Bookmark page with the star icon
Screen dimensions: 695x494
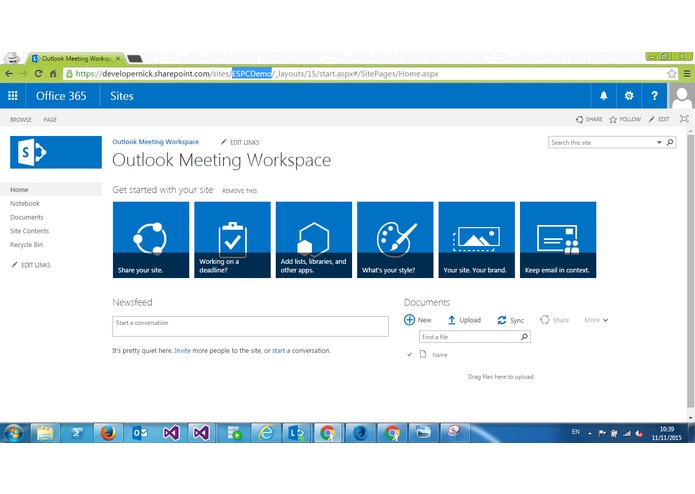pos(672,74)
